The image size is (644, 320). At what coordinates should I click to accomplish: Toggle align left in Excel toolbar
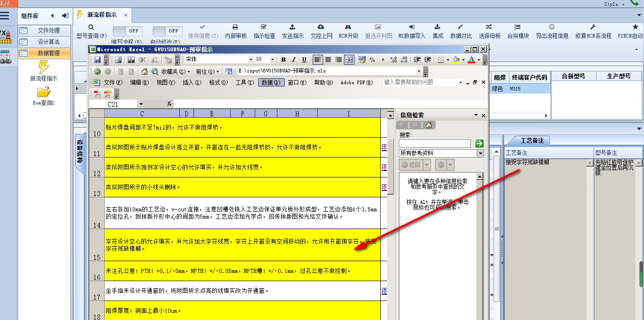(318, 59)
